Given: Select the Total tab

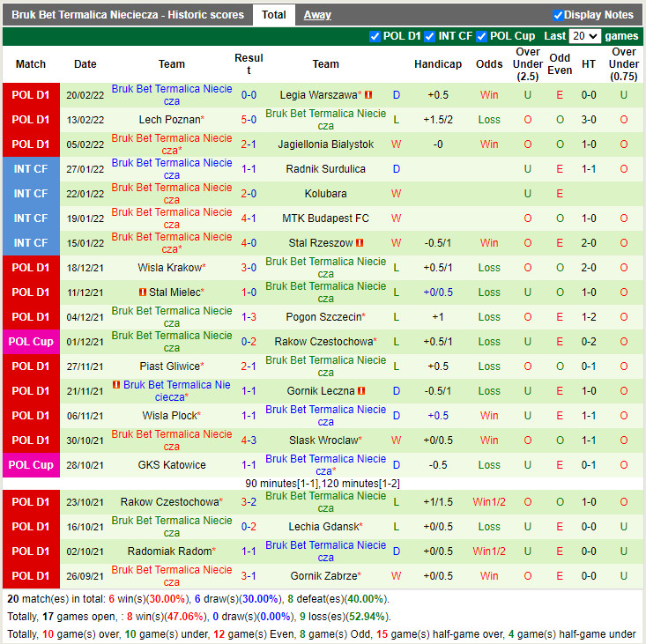Looking at the screenshot, I should (273, 15).
